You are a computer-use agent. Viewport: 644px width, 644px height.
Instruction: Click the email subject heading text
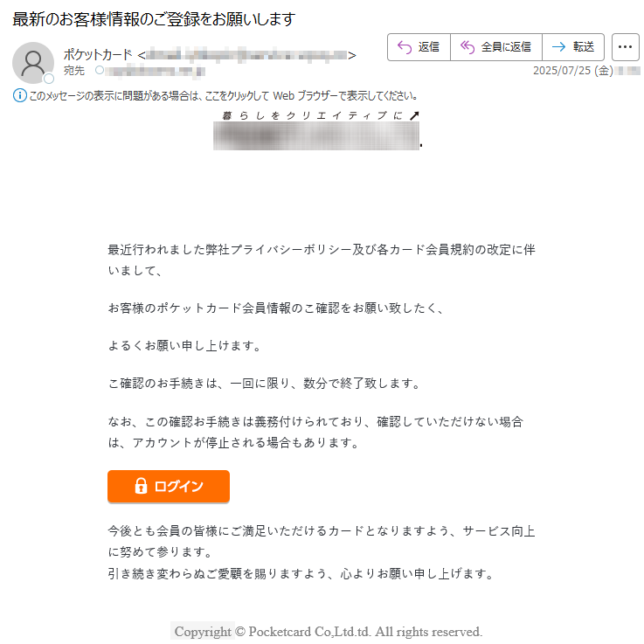154,19
